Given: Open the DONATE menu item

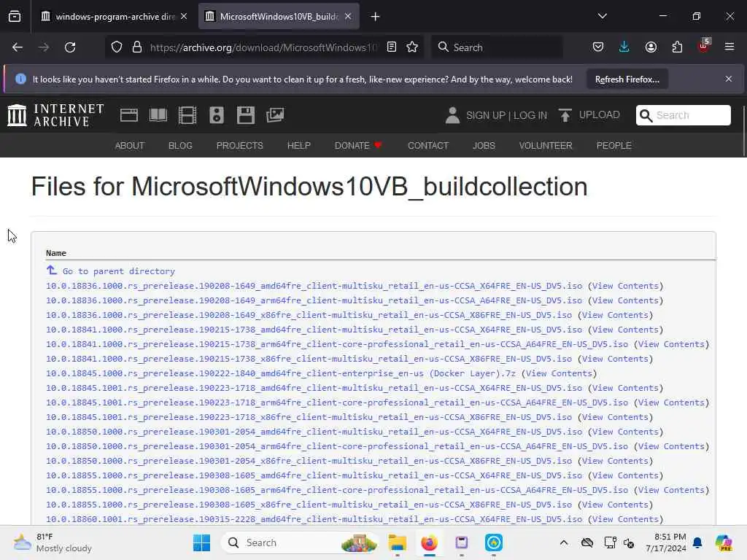Looking at the screenshot, I should 358,146.
